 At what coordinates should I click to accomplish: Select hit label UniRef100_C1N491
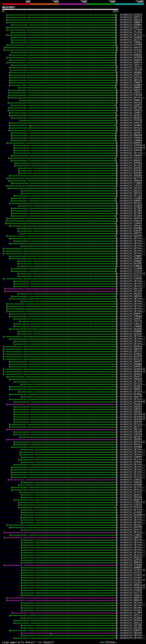131,223
